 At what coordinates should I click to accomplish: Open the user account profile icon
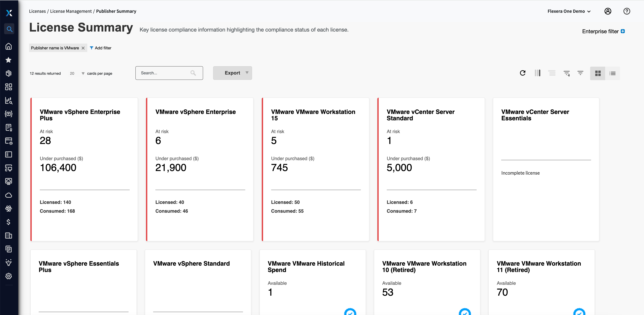(x=608, y=11)
